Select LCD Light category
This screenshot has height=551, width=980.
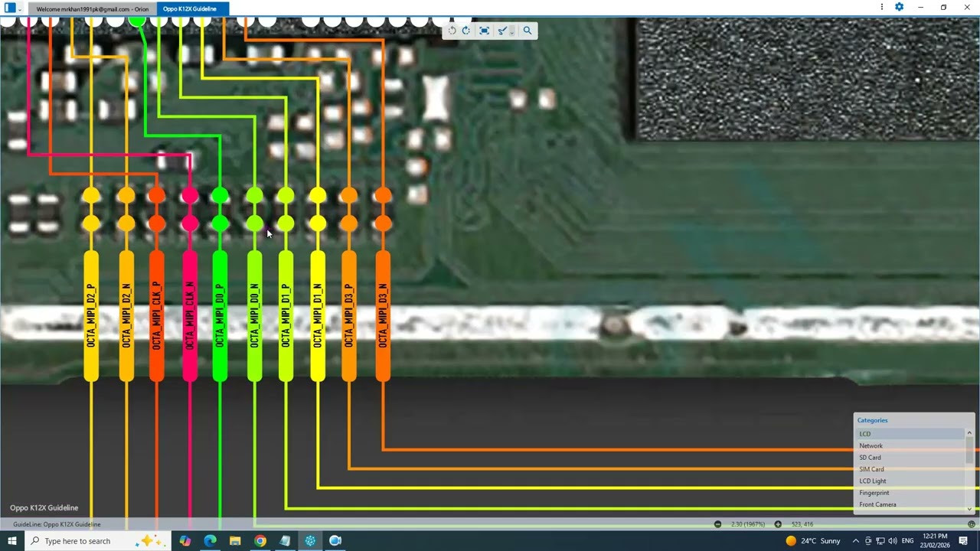pos(911,481)
